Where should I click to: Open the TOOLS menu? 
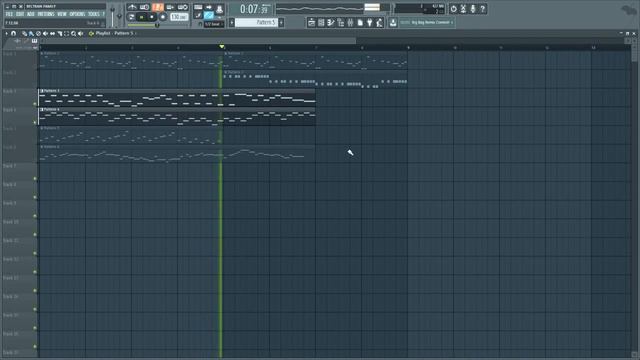click(93, 14)
